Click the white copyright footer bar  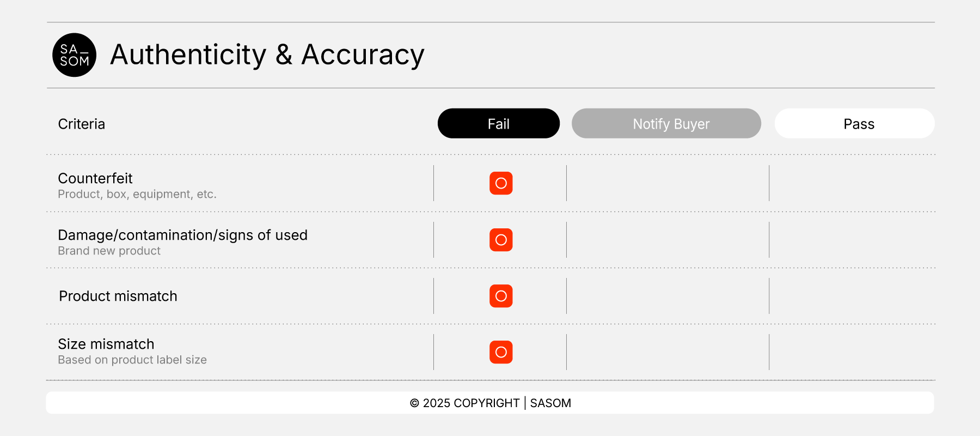(218, 403)
